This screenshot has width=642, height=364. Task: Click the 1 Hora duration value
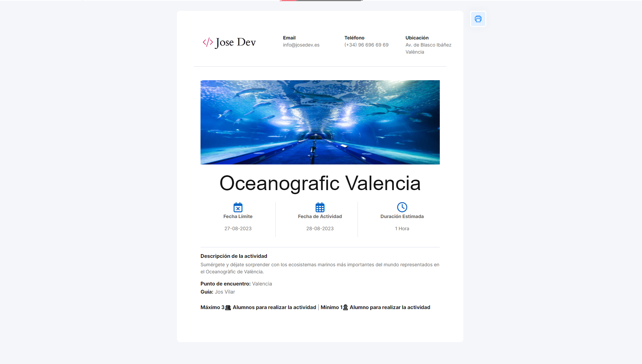pos(402,229)
